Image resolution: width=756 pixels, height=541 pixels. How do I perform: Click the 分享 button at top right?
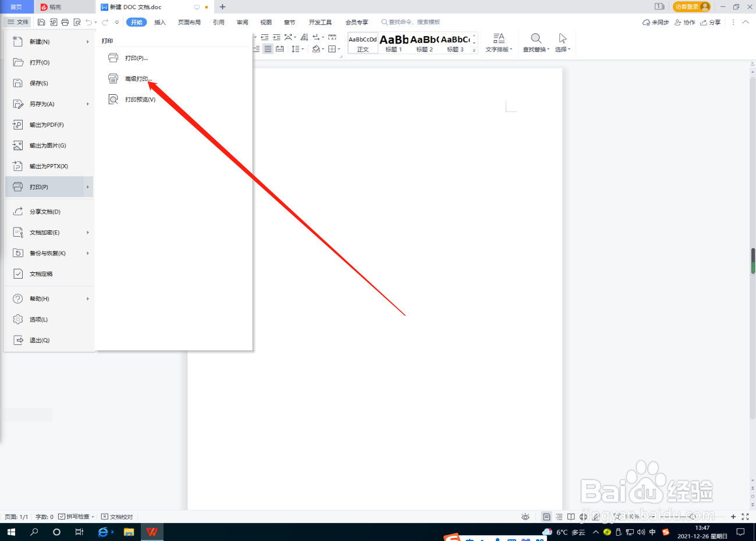(x=711, y=22)
